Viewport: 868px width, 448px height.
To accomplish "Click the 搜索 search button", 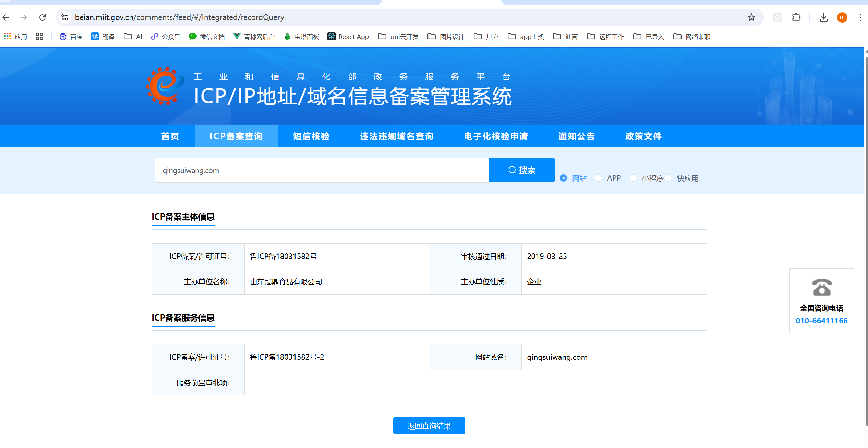I will pos(521,170).
